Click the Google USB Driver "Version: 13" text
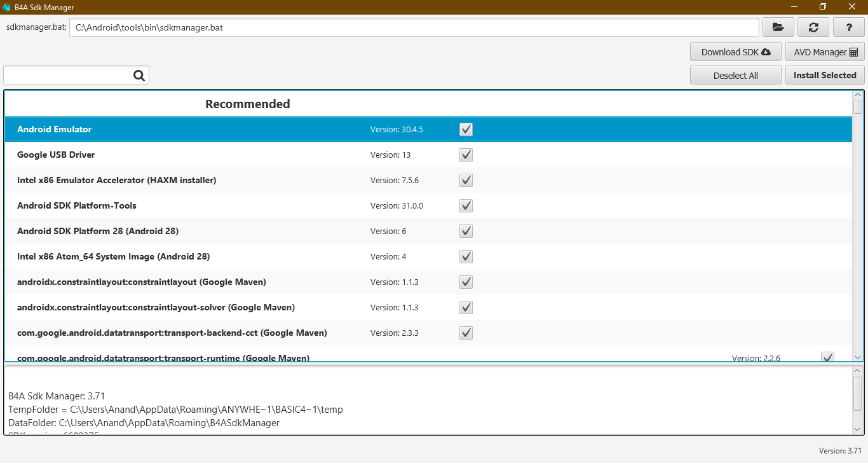This screenshot has width=868, height=463. coord(391,155)
